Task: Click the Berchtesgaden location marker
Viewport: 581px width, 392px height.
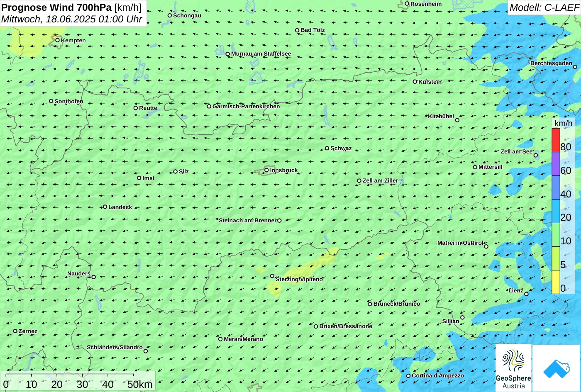Action: tap(575, 67)
